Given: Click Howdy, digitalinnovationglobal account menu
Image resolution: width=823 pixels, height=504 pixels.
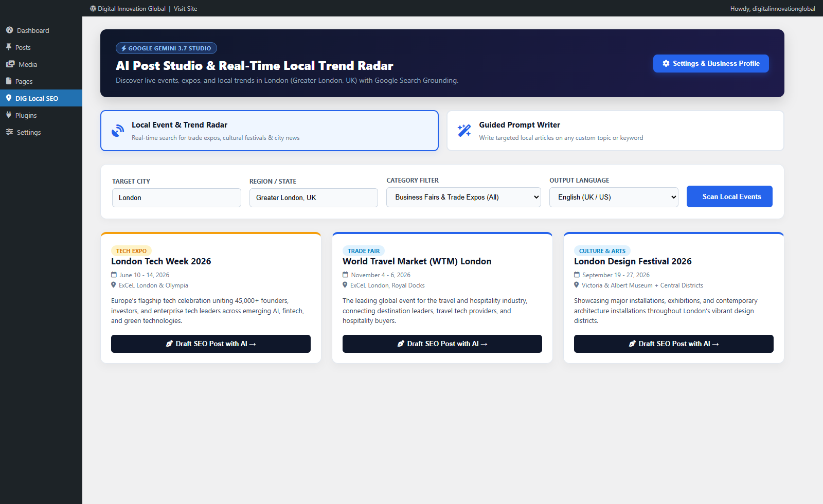Looking at the screenshot, I should pos(773,8).
